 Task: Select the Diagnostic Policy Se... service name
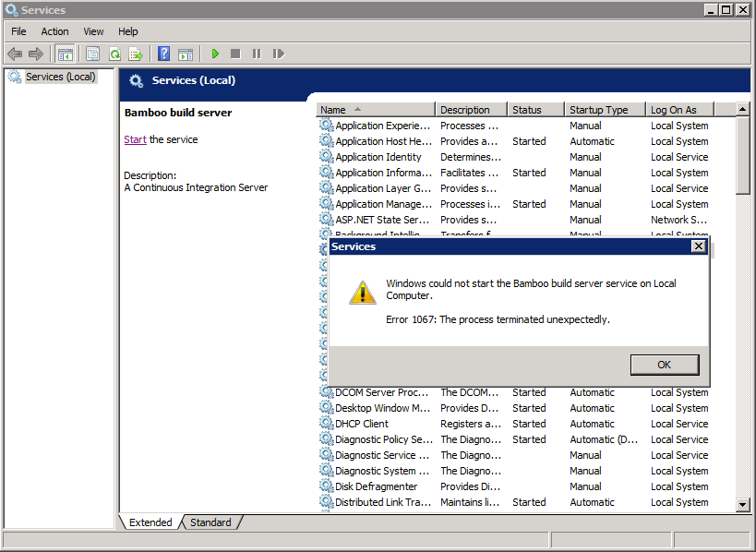[x=384, y=439]
